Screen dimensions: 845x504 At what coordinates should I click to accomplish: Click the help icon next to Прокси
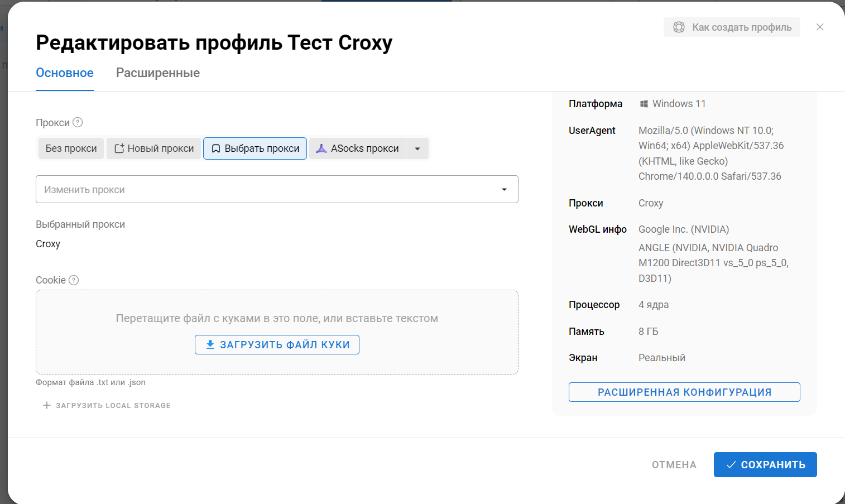(x=78, y=122)
